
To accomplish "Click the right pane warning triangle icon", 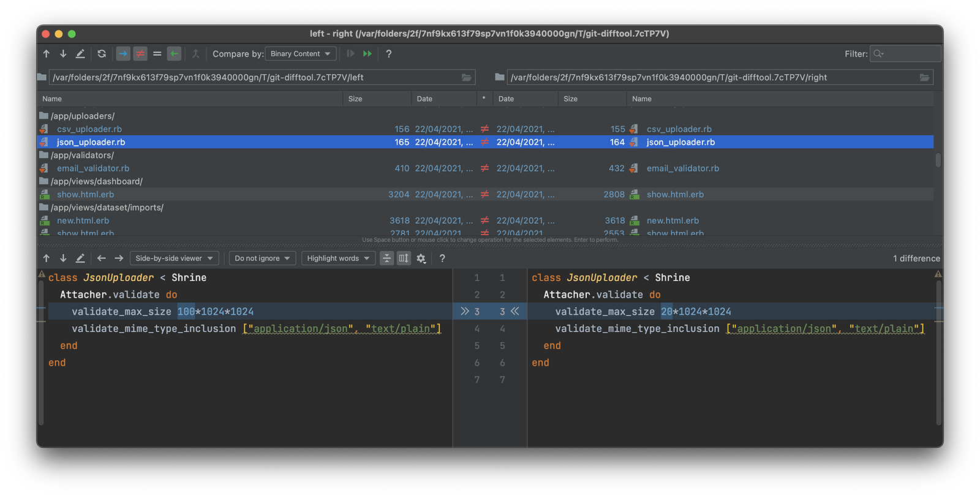I will [x=938, y=274].
